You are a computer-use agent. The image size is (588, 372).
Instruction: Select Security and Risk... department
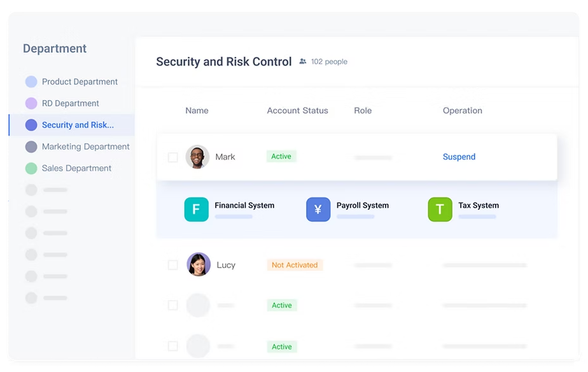(72, 125)
